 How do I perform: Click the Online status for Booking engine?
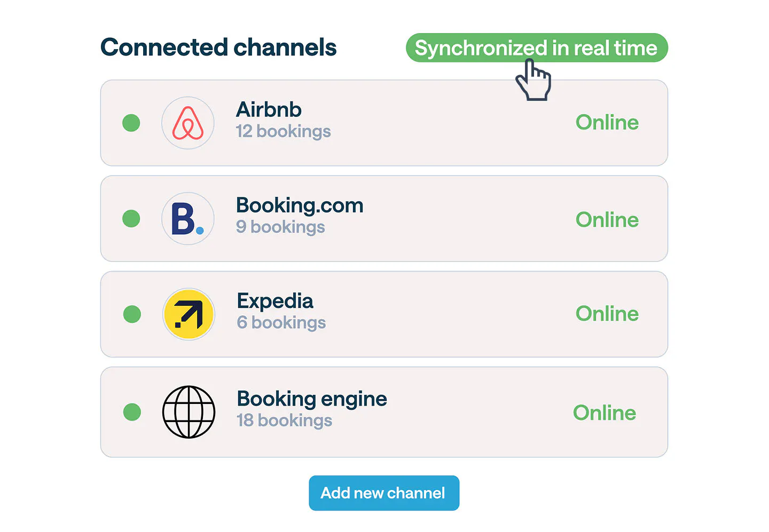click(604, 413)
